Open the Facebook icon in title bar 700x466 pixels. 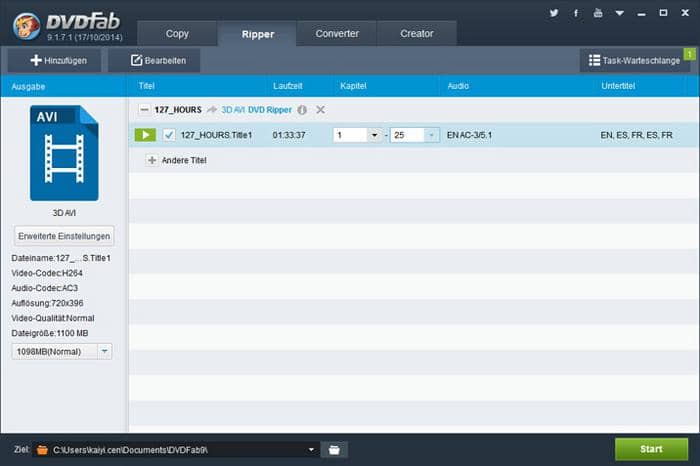576,13
